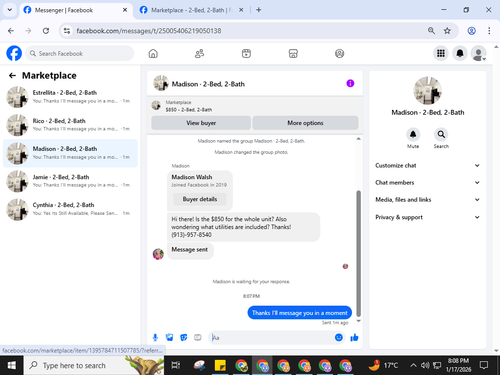Open the $850 - 2-Bed, 2-Bath listing link
The width and height of the screenshot is (500, 375).
pyautogui.click(x=189, y=110)
